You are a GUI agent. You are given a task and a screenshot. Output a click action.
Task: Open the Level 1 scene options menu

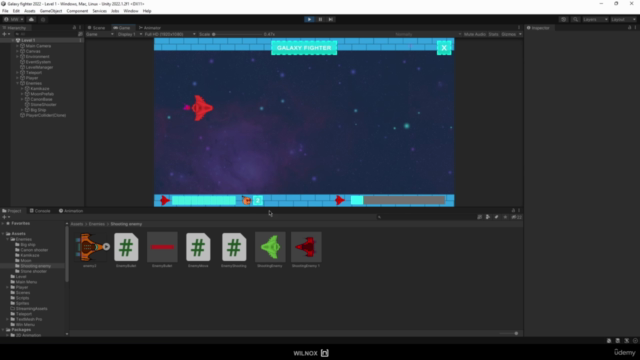pos(80,40)
